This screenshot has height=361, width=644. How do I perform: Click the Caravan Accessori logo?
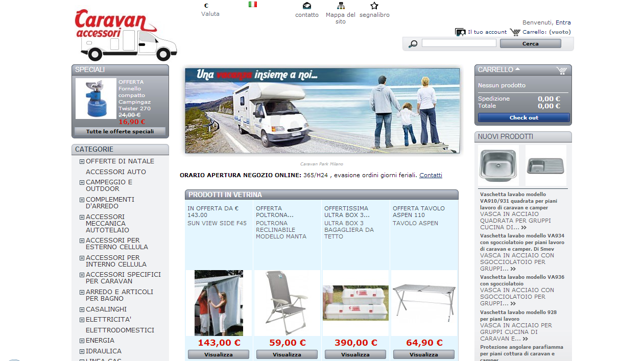[x=125, y=35]
